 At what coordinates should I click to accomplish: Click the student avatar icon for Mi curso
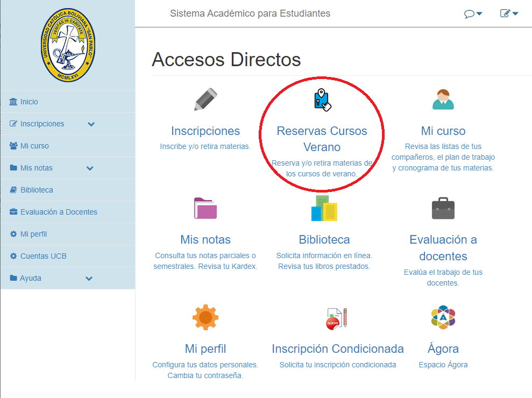click(x=443, y=99)
